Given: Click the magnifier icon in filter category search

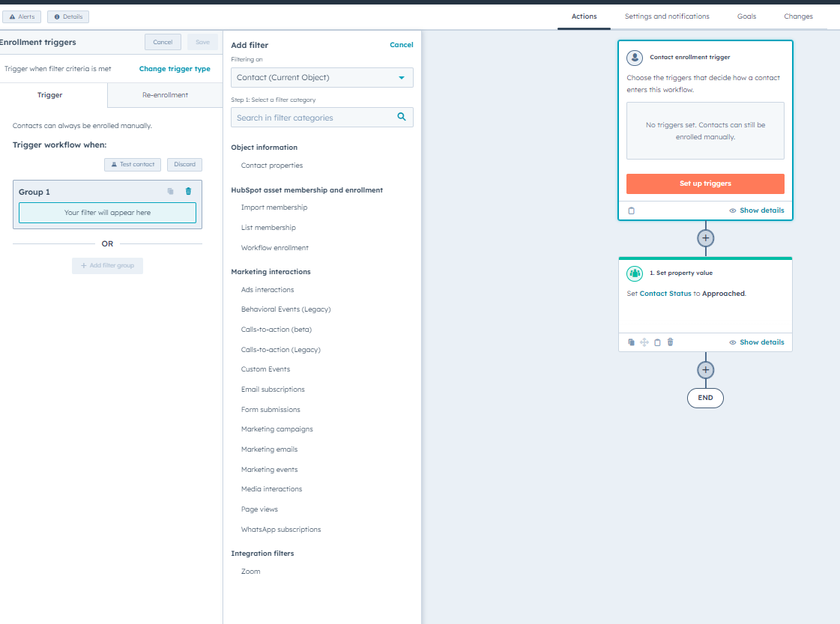Looking at the screenshot, I should pos(402,117).
